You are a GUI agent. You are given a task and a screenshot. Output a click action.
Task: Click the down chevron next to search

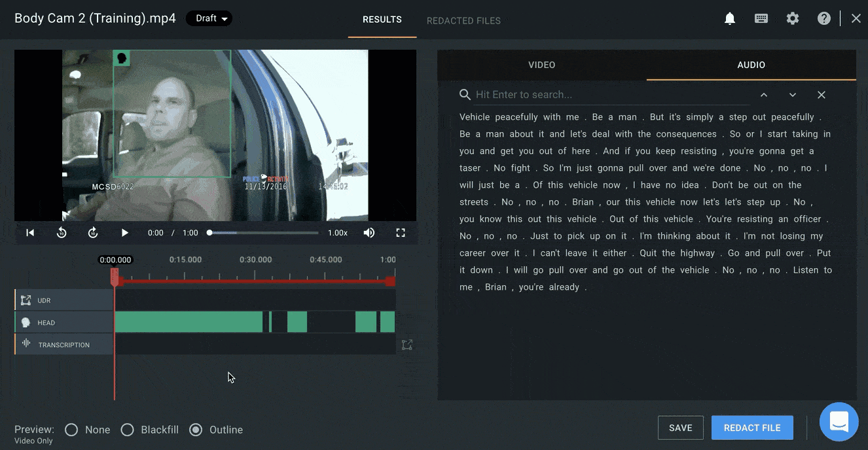(x=792, y=95)
